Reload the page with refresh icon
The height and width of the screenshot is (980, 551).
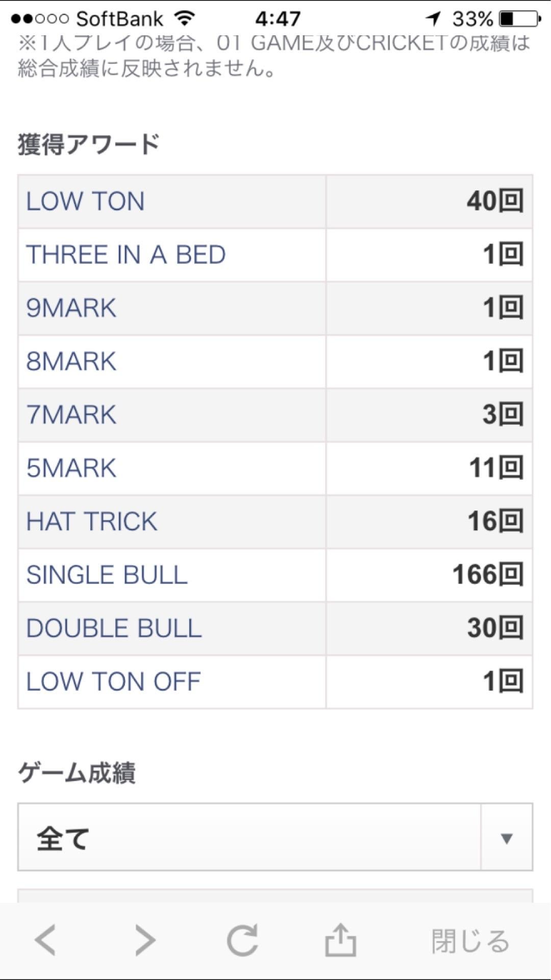pos(242,940)
